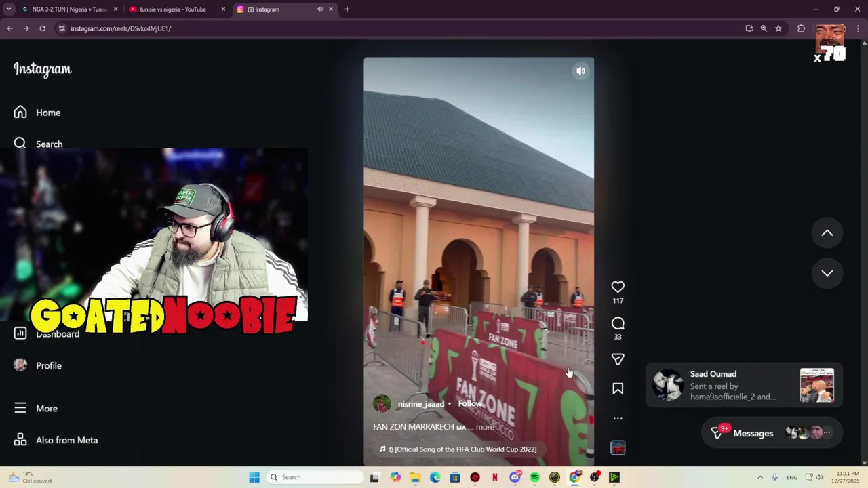
Task: Open the tab search dropdown
Action: [9, 9]
